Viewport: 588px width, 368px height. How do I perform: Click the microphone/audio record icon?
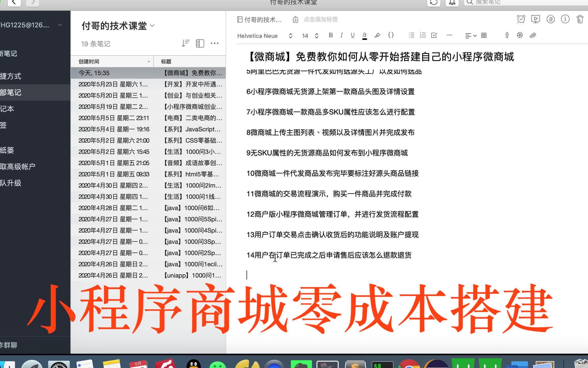click(507, 35)
